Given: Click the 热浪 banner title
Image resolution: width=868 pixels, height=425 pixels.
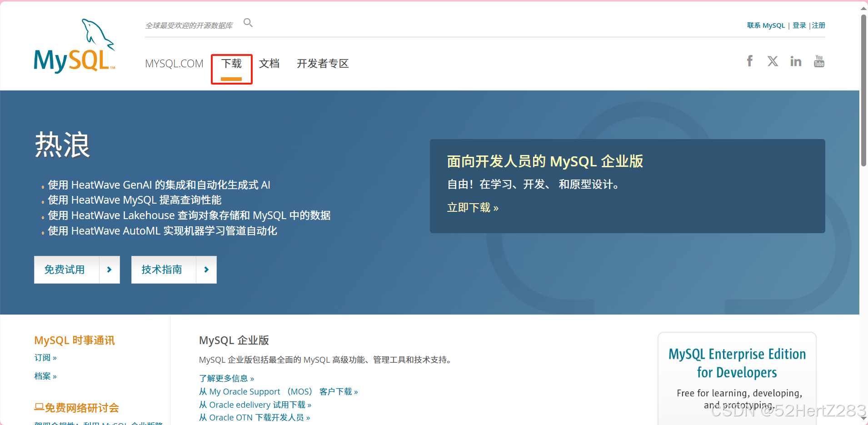Looking at the screenshot, I should pyautogui.click(x=63, y=145).
